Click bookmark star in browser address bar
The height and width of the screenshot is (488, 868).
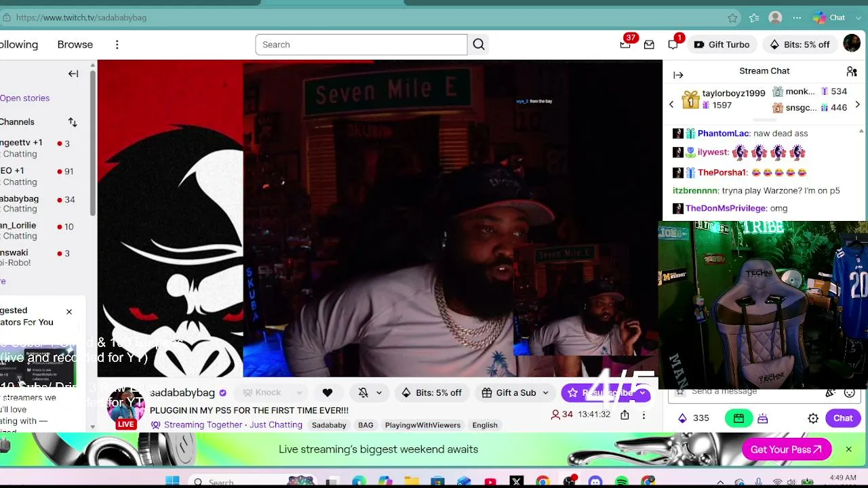[732, 18]
